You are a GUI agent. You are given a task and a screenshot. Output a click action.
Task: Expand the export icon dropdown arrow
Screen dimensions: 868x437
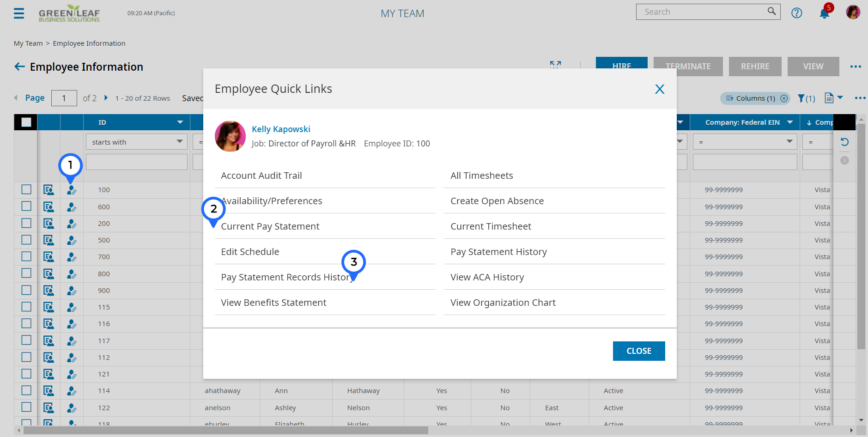tap(840, 97)
